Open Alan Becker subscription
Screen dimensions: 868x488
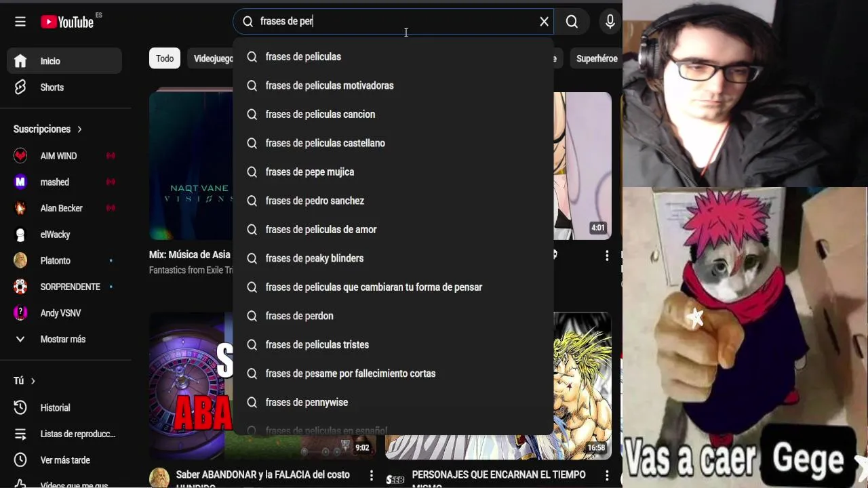tap(64, 208)
